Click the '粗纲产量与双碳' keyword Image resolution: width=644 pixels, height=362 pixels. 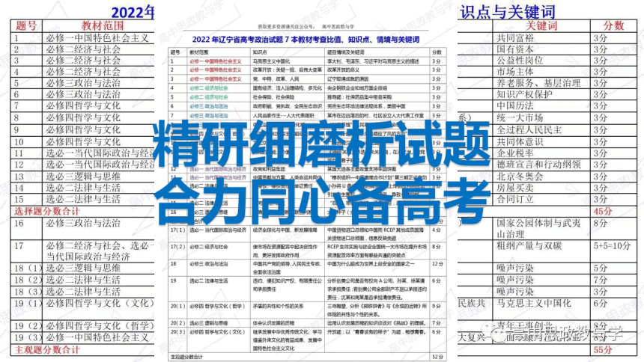pos(529,246)
